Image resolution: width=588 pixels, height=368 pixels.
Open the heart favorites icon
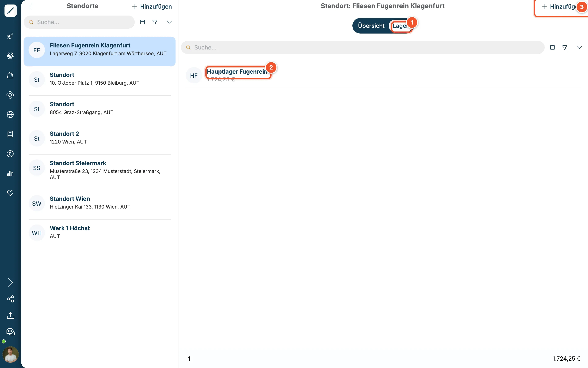[10, 193]
